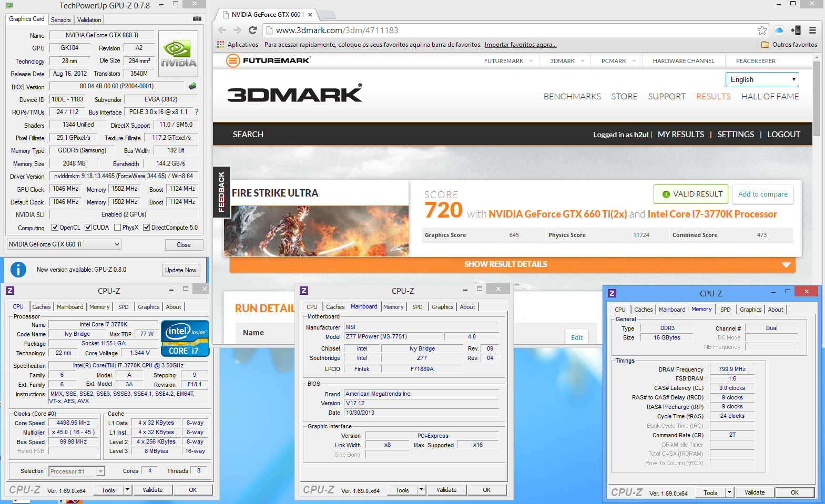
Task: Open MY RESULTS link
Action: tap(681, 135)
